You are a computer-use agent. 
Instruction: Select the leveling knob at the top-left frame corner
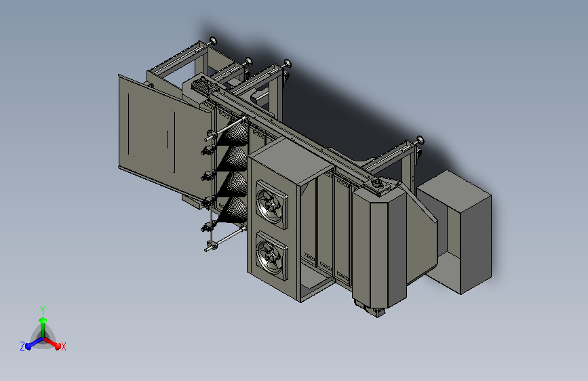(x=213, y=41)
